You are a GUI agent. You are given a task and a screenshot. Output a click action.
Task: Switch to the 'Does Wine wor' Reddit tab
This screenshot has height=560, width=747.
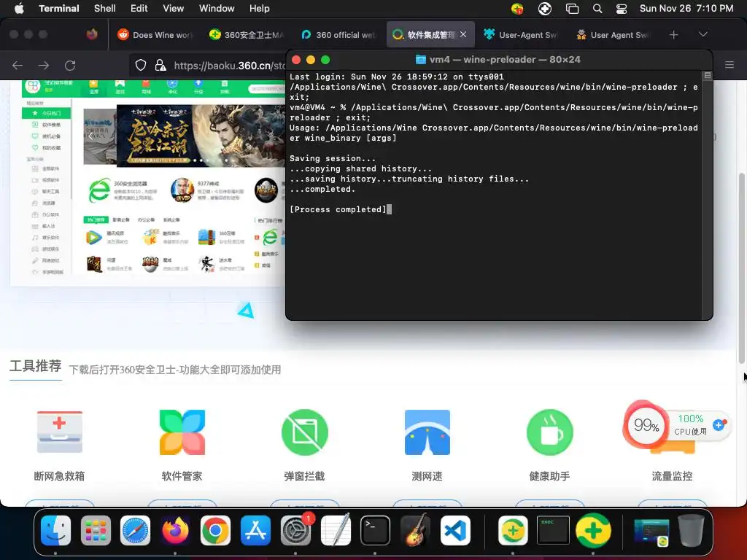point(155,35)
